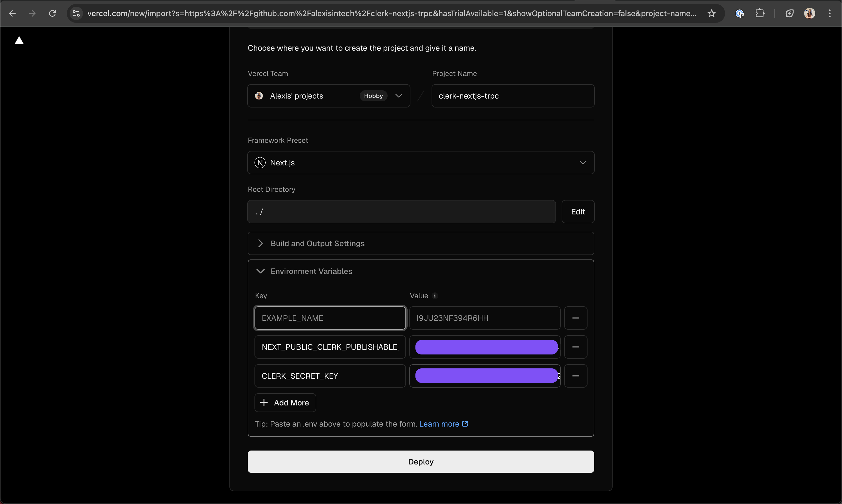Bookmark this page with the star icon
The width and height of the screenshot is (842, 504).
712,13
